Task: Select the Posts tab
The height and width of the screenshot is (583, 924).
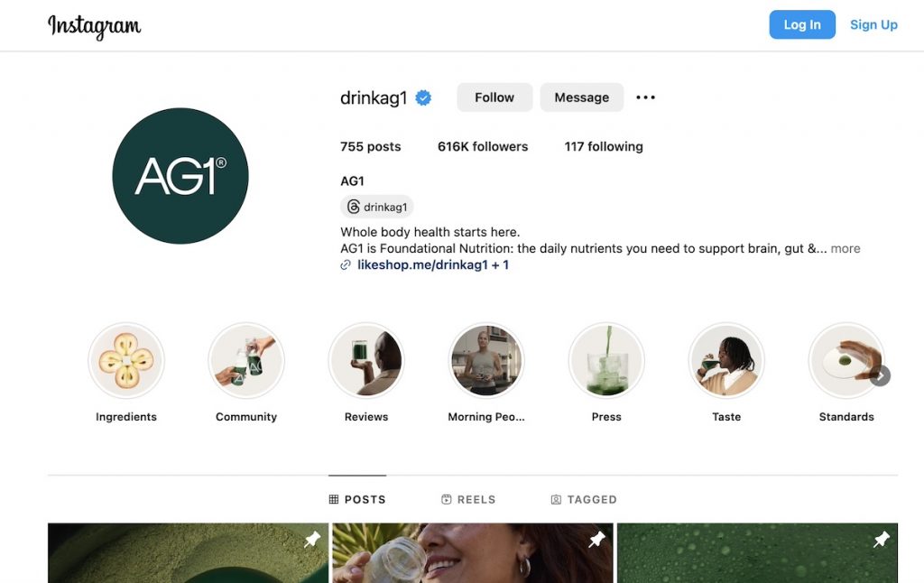Action: tap(357, 499)
